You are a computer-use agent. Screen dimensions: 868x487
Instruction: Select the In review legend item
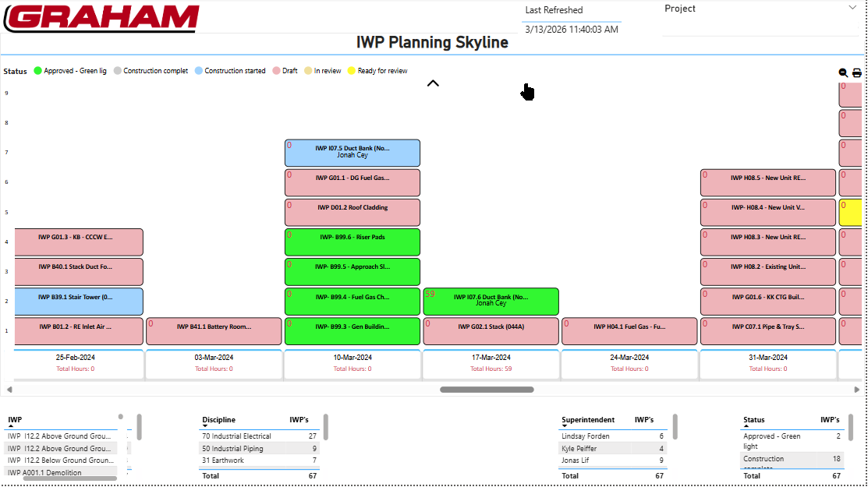click(x=322, y=71)
